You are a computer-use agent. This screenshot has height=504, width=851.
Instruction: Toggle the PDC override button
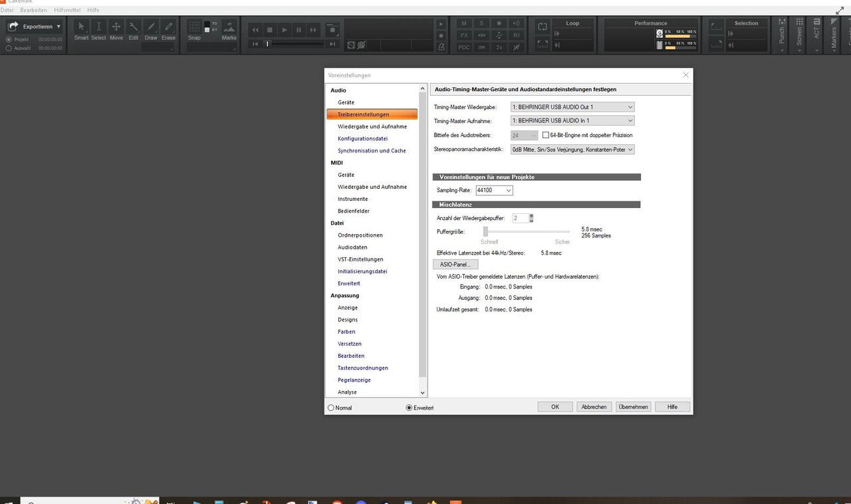tap(464, 47)
